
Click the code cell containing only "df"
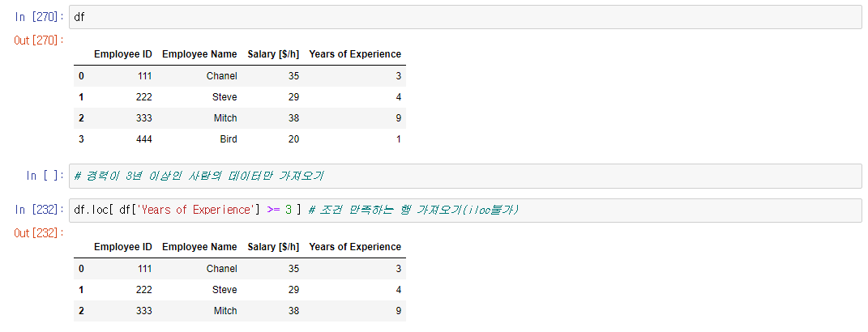coord(465,17)
